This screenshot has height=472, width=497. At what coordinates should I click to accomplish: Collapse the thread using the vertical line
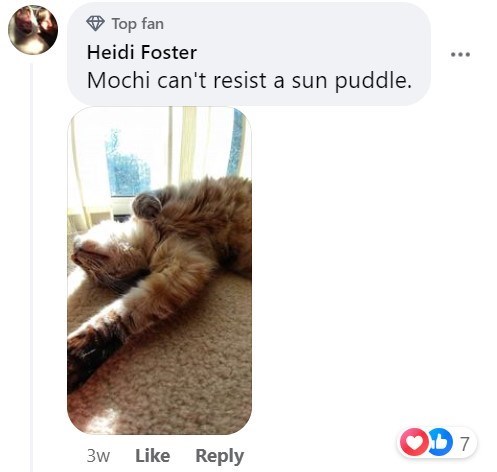[x=32, y=267]
